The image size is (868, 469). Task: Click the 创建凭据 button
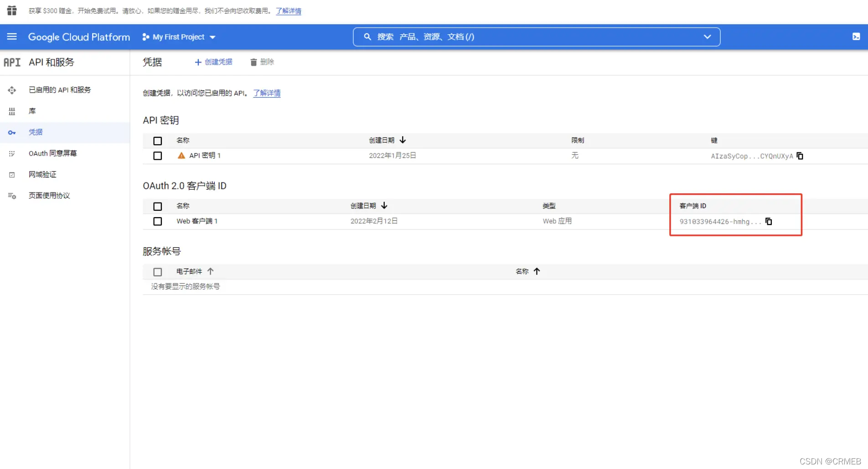click(x=213, y=62)
